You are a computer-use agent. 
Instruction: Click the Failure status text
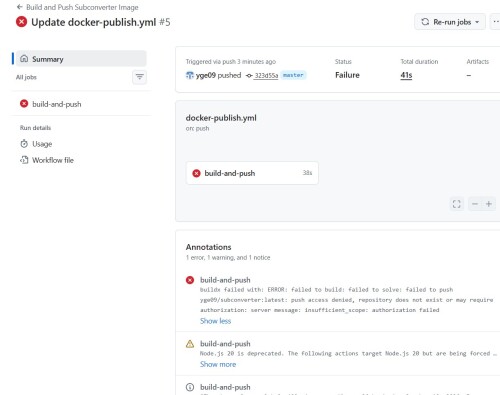tap(347, 75)
